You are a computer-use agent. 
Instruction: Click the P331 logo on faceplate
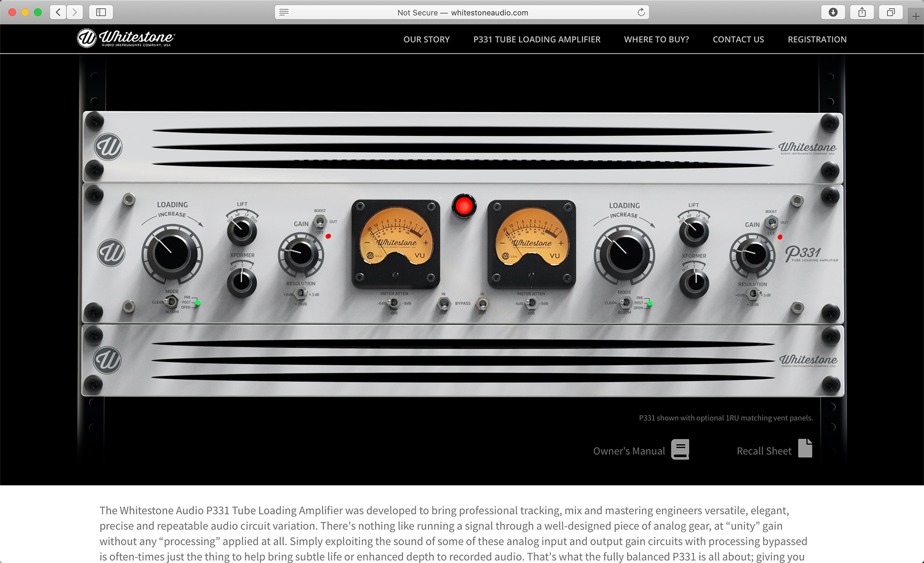pos(811,254)
